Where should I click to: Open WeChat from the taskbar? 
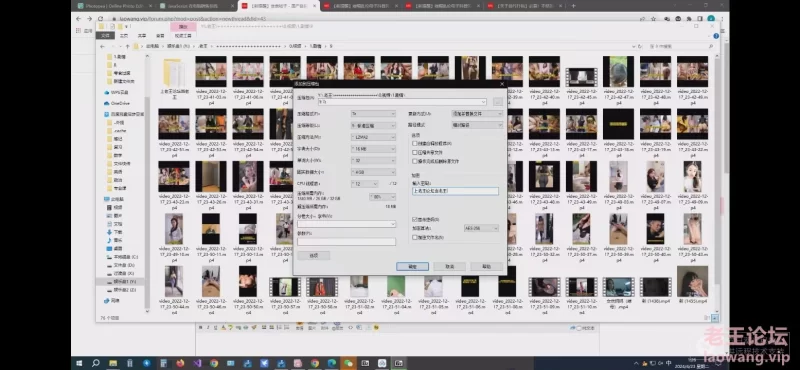click(348, 363)
